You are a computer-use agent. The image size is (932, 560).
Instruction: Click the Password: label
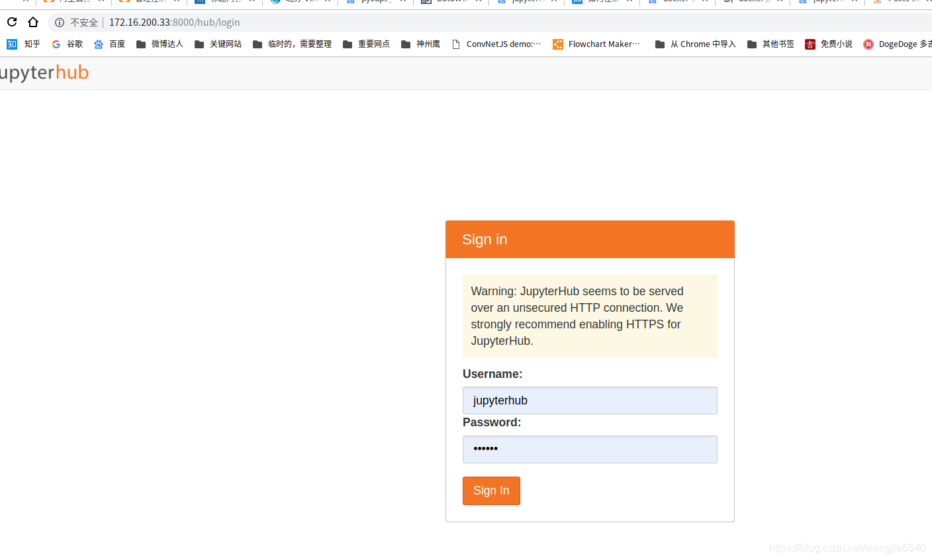[x=492, y=422]
